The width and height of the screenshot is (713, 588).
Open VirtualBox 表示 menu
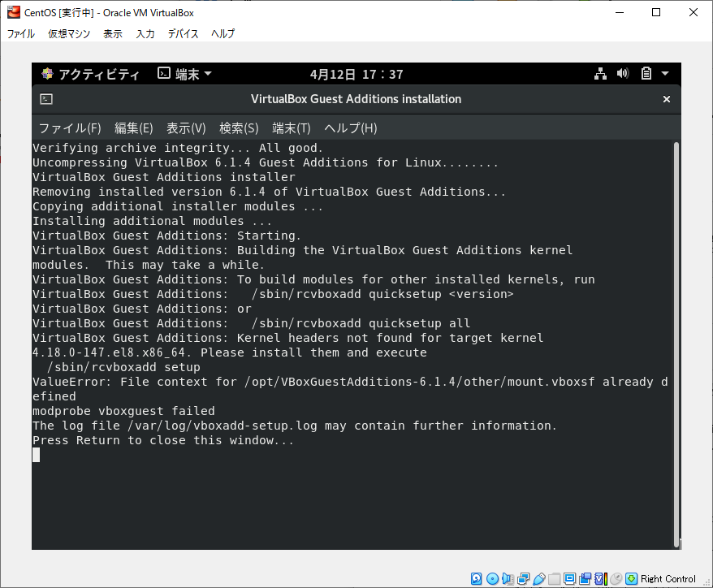click(x=113, y=33)
